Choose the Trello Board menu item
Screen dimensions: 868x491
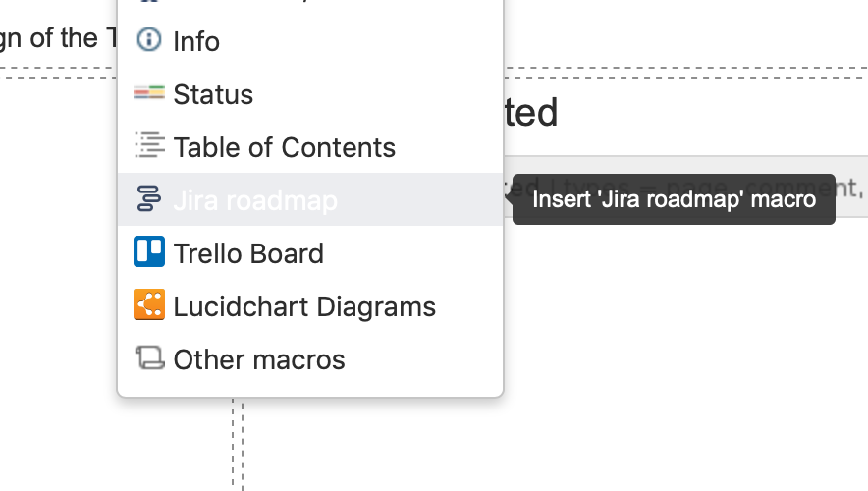310,252
